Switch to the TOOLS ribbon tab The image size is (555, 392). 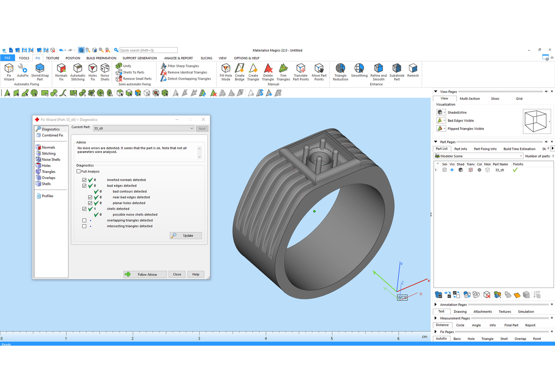tap(24, 58)
